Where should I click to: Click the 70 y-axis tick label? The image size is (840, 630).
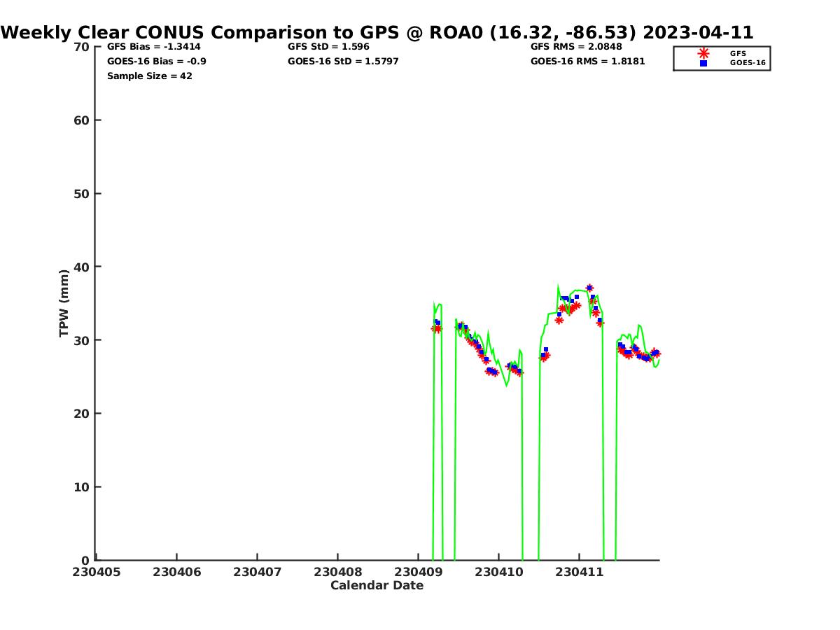[81, 47]
